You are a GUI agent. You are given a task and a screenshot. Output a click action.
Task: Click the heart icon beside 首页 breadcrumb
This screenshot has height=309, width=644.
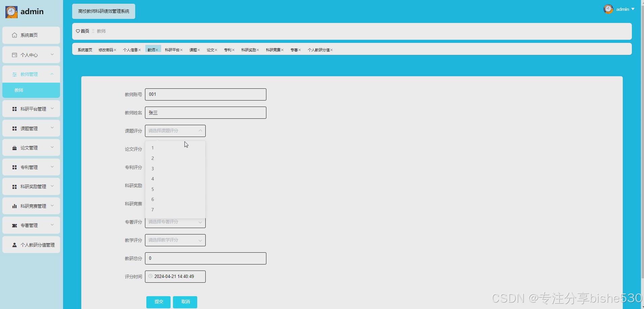coord(78,31)
